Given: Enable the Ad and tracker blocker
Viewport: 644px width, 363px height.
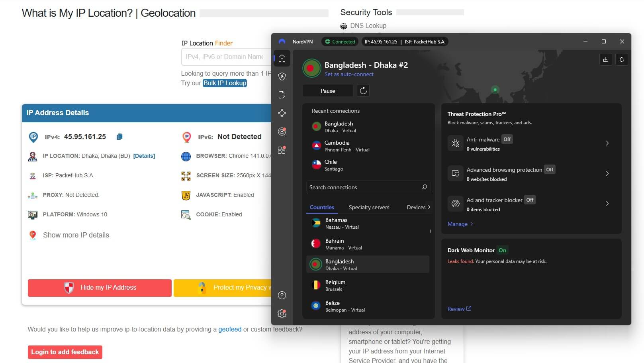Looking at the screenshot, I should point(530,200).
